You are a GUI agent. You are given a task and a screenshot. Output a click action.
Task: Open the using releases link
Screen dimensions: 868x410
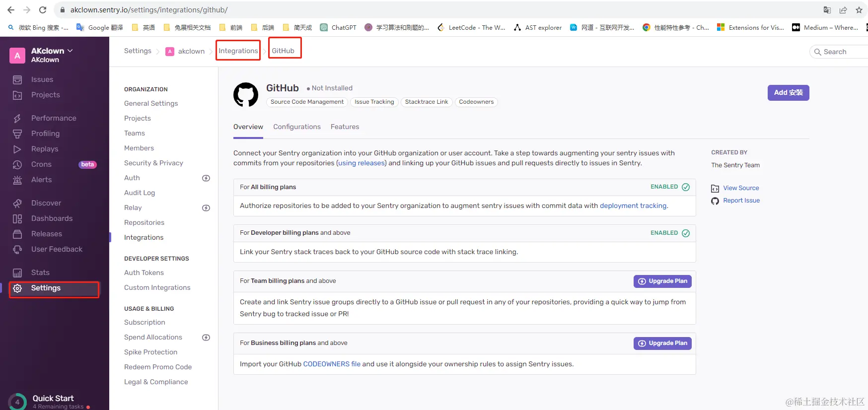click(x=362, y=163)
